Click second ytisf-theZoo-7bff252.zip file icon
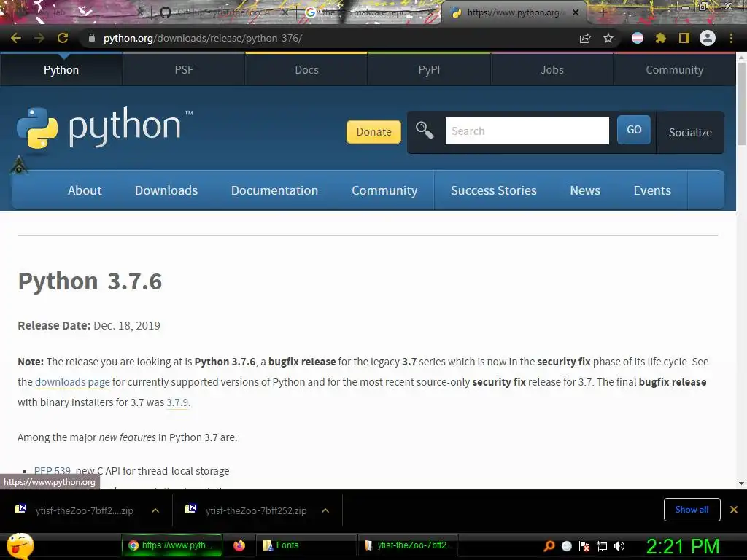 point(190,510)
